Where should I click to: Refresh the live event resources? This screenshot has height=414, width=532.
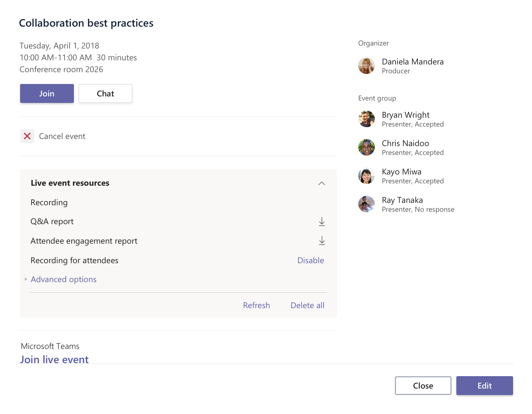(x=256, y=305)
